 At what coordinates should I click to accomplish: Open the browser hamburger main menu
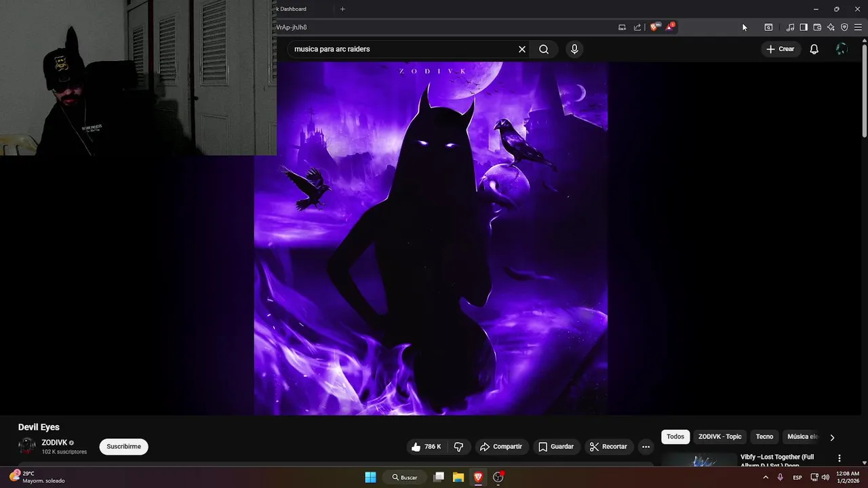click(858, 27)
